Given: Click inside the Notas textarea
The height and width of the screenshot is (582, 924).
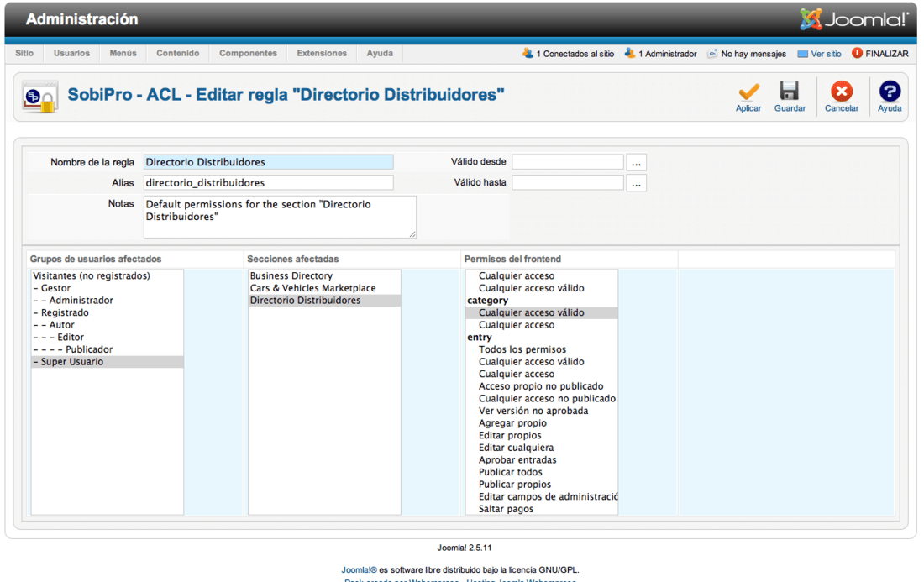Looking at the screenshot, I should pos(280,217).
